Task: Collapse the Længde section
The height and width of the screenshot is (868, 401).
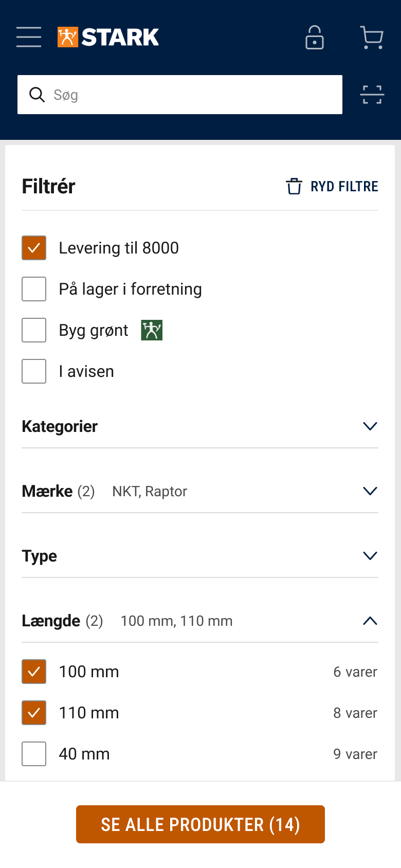Action: [370, 621]
